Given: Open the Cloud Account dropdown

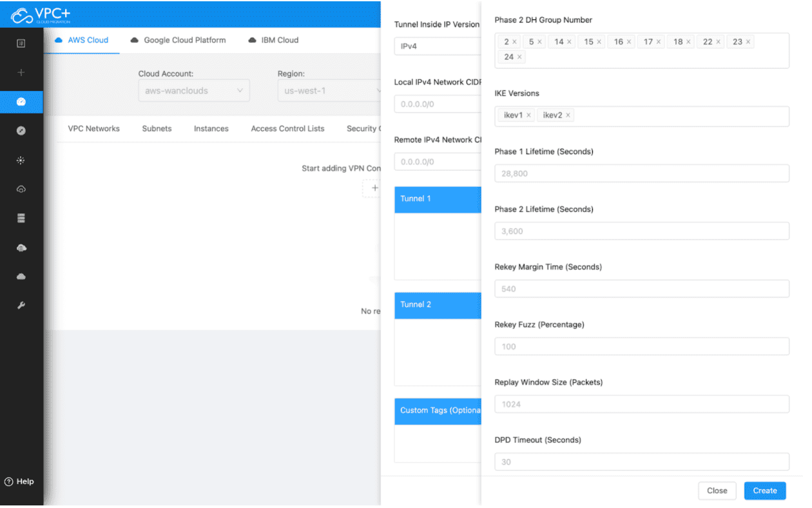Looking at the screenshot, I should click(x=194, y=91).
